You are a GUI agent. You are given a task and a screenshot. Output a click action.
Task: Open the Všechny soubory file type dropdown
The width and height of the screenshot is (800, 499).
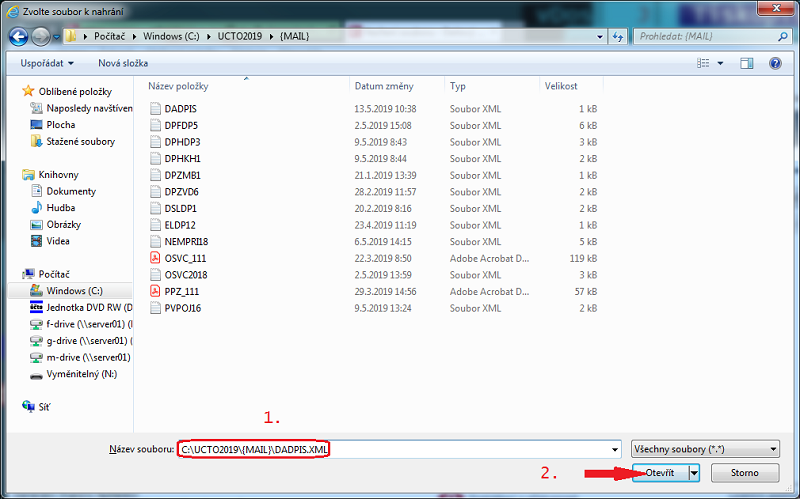click(x=705, y=450)
